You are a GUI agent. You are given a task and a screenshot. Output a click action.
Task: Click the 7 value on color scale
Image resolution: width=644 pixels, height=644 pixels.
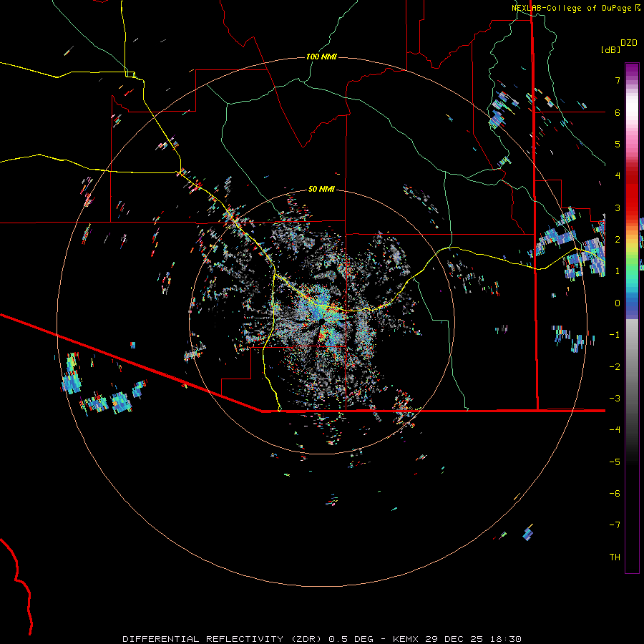[x=618, y=80]
